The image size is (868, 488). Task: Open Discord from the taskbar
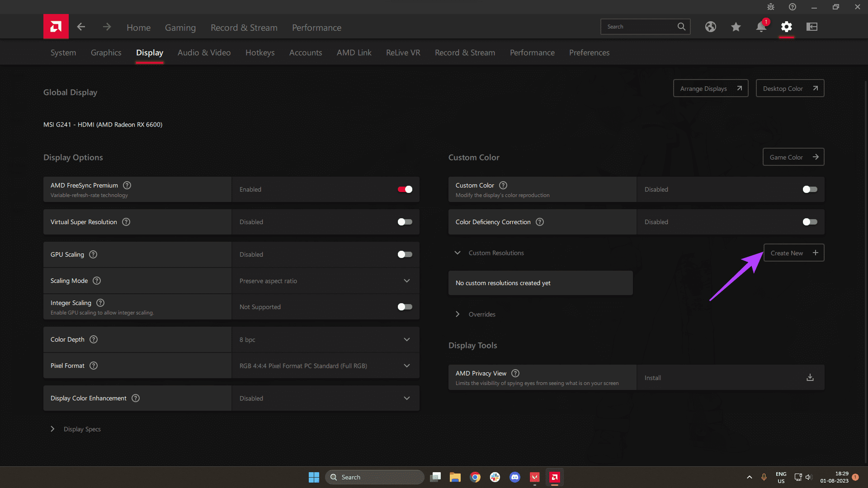click(515, 477)
